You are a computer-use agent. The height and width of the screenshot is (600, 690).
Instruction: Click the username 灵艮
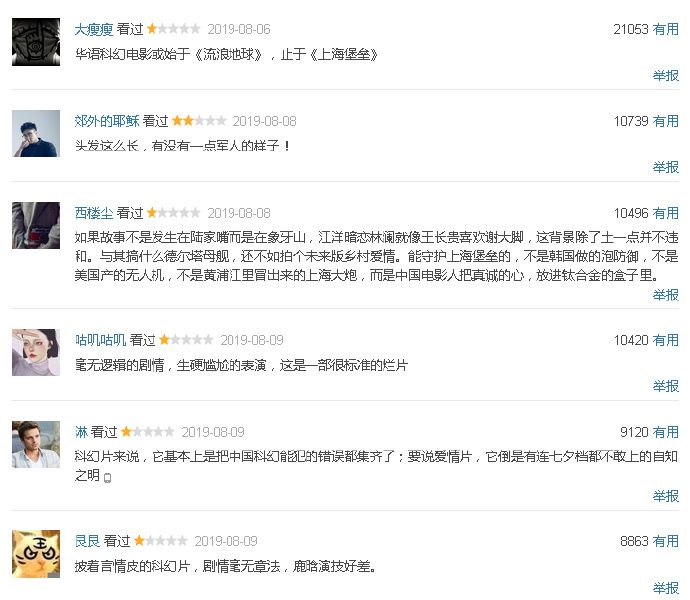click(88, 541)
